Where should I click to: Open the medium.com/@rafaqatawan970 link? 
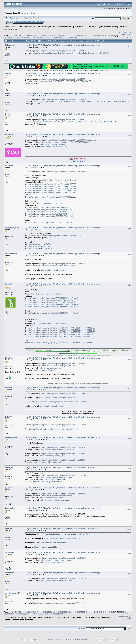pyautogui.click(x=56, y=270)
